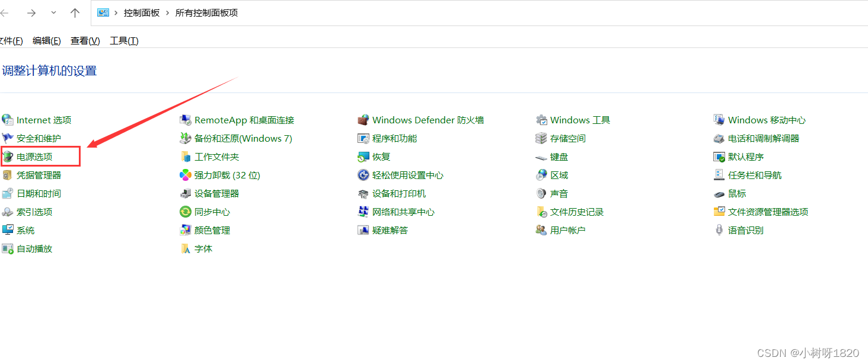This screenshot has width=868, height=364.
Task: Open the 文件历史记录 icon
Action: click(x=541, y=212)
